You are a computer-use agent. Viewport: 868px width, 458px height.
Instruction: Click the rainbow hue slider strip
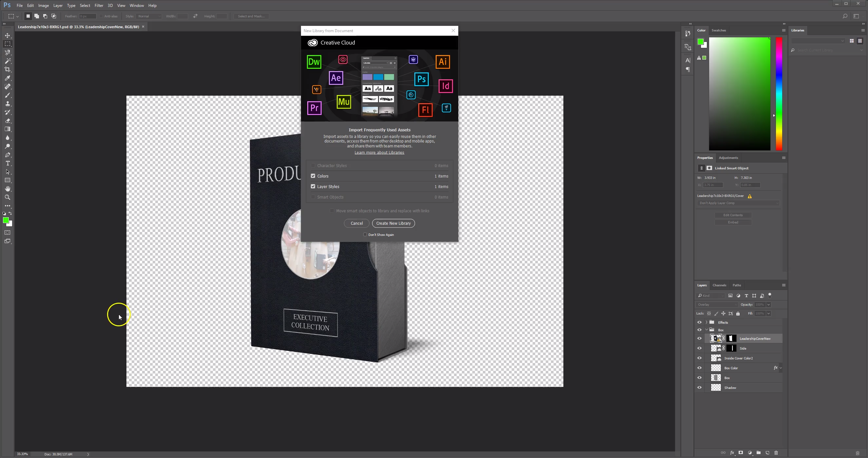(779, 94)
